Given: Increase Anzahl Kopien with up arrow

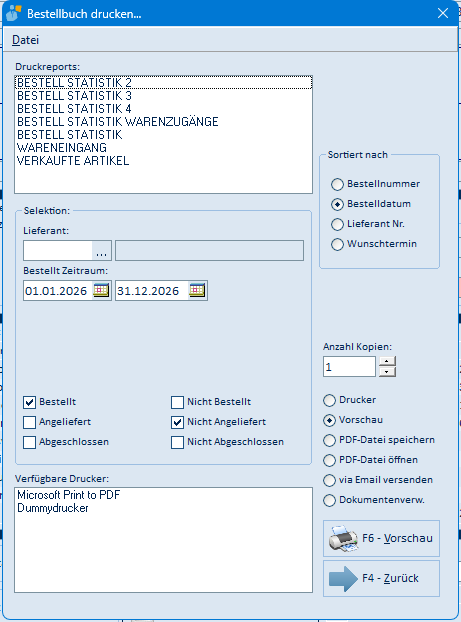Looking at the screenshot, I should (x=387, y=361).
